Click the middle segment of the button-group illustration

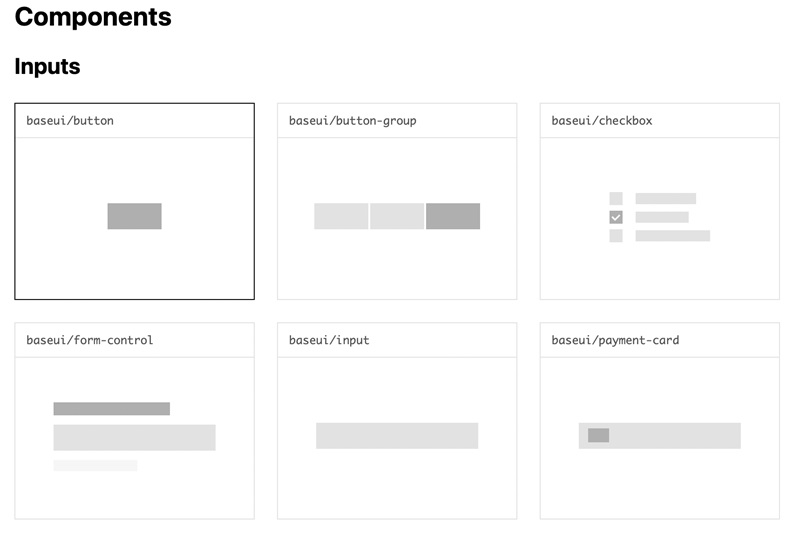click(x=397, y=216)
